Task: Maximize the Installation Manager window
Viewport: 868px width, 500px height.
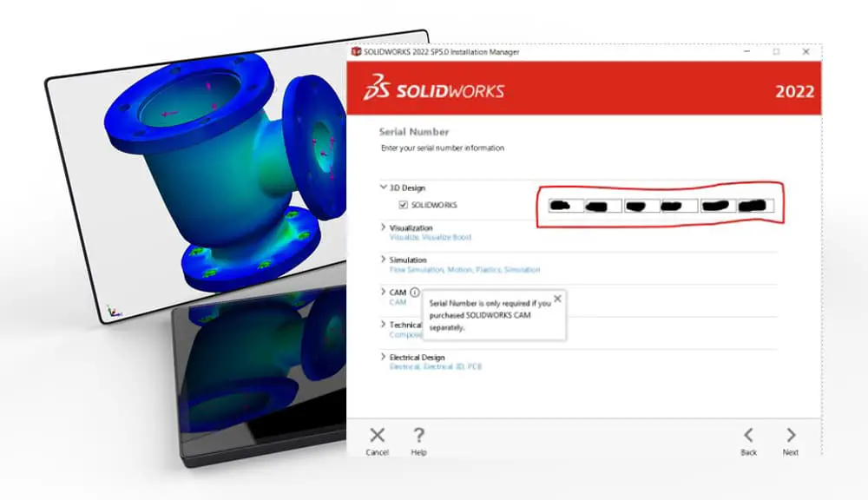Action: [776, 51]
